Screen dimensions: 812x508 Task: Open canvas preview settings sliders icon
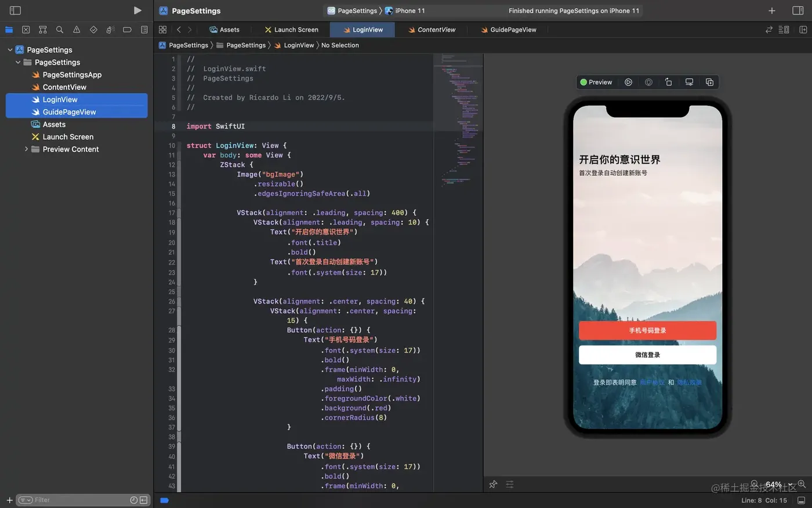pyautogui.click(x=510, y=484)
